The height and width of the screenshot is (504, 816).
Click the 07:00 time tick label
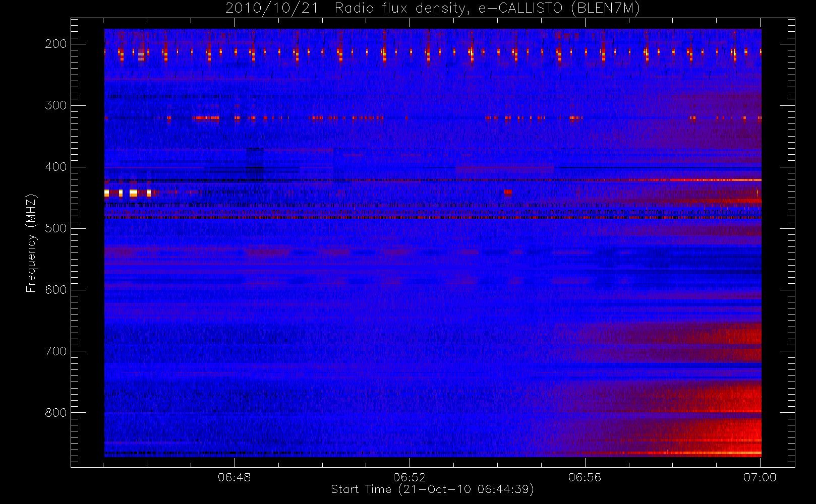click(760, 477)
